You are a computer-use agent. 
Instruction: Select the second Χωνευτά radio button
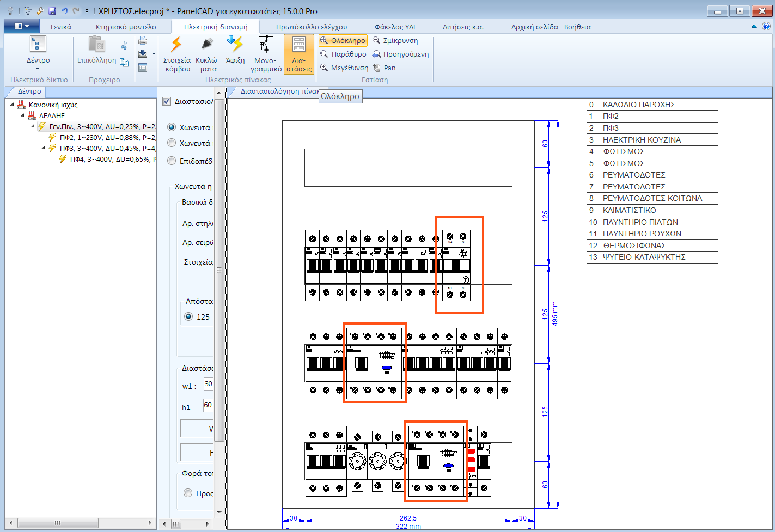(172, 143)
